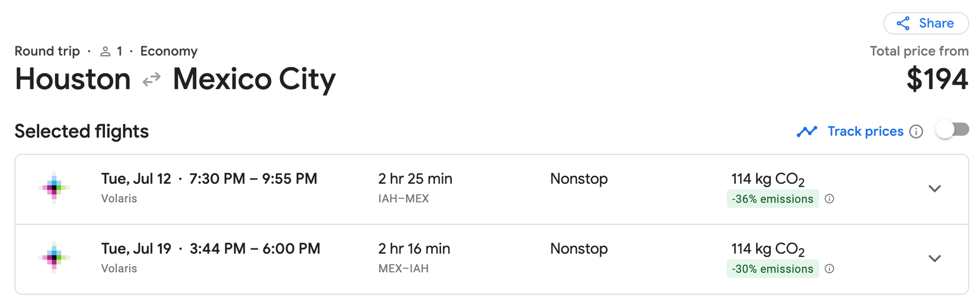The image size is (980, 304).
Task: Open the Round trip selector
Action: coord(47,51)
